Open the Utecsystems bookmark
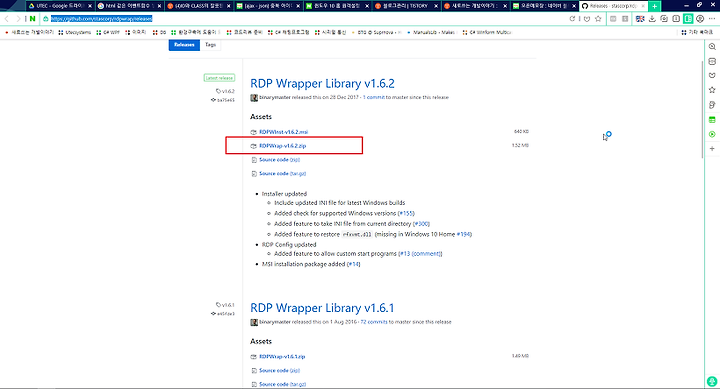 point(75,33)
